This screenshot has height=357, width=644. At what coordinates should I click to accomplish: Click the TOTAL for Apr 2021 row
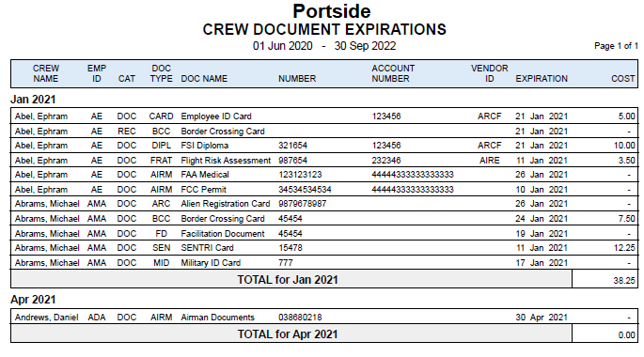(x=324, y=334)
